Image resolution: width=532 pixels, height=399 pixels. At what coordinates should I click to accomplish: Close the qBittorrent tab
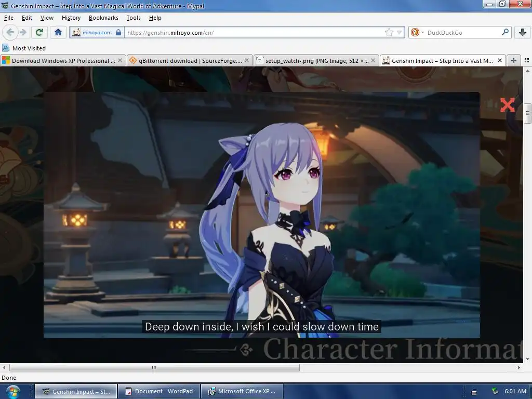coord(247,60)
